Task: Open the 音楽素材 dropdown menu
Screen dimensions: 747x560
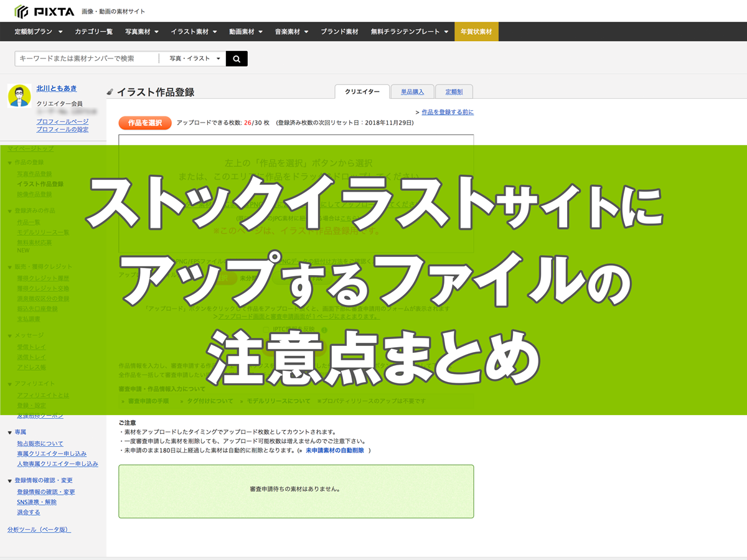Action: pos(292,32)
